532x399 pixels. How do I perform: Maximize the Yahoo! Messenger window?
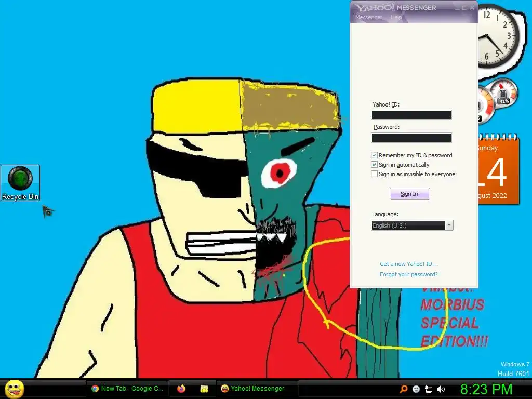[x=465, y=8]
